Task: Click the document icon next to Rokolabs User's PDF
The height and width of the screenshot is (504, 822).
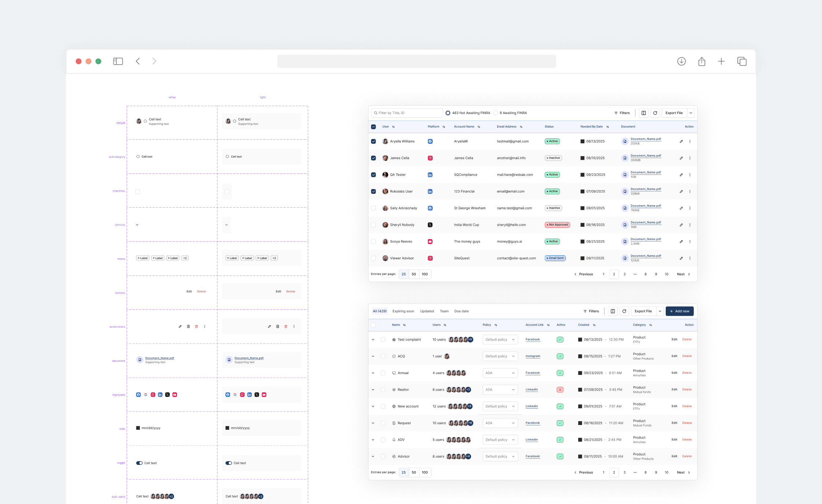Action: click(x=625, y=191)
